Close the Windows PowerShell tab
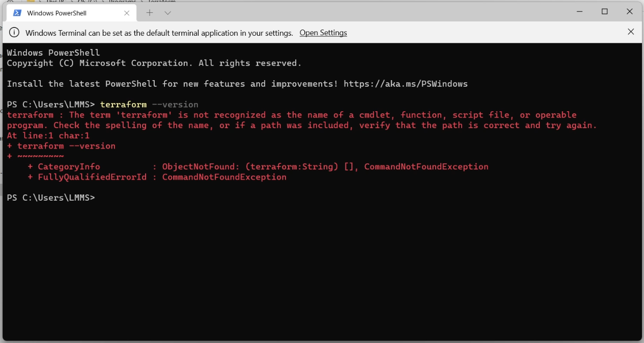Image resolution: width=644 pixels, height=343 pixels. (127, 13)
